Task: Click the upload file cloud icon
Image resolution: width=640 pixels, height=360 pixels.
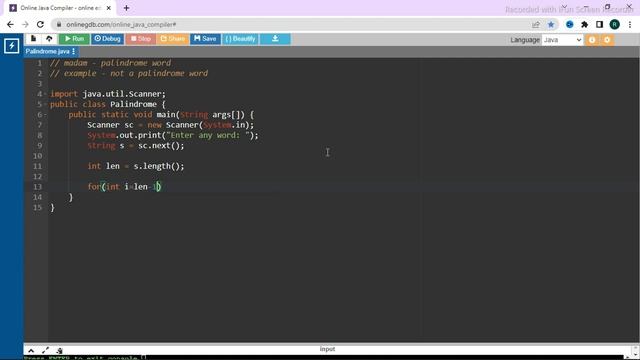Action: (x=49, y=39)
